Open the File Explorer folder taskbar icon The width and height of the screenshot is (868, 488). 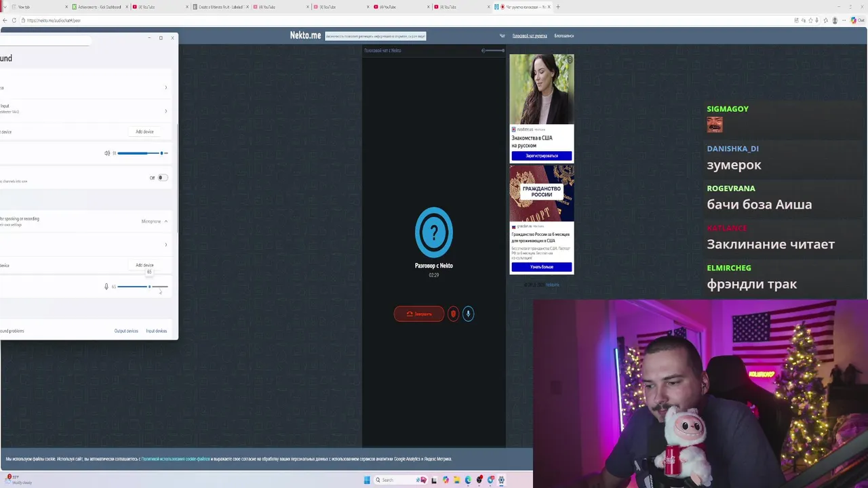coord(457,480)
